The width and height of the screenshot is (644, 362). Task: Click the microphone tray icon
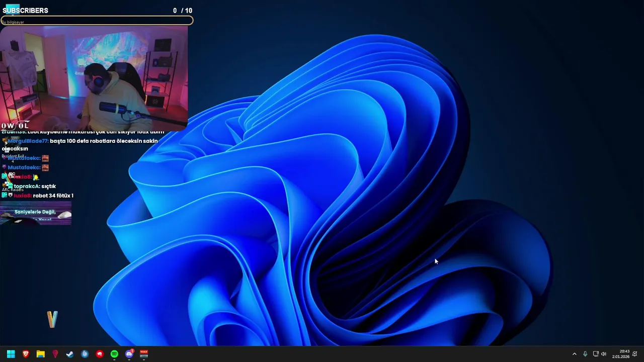tap(585, 354)
